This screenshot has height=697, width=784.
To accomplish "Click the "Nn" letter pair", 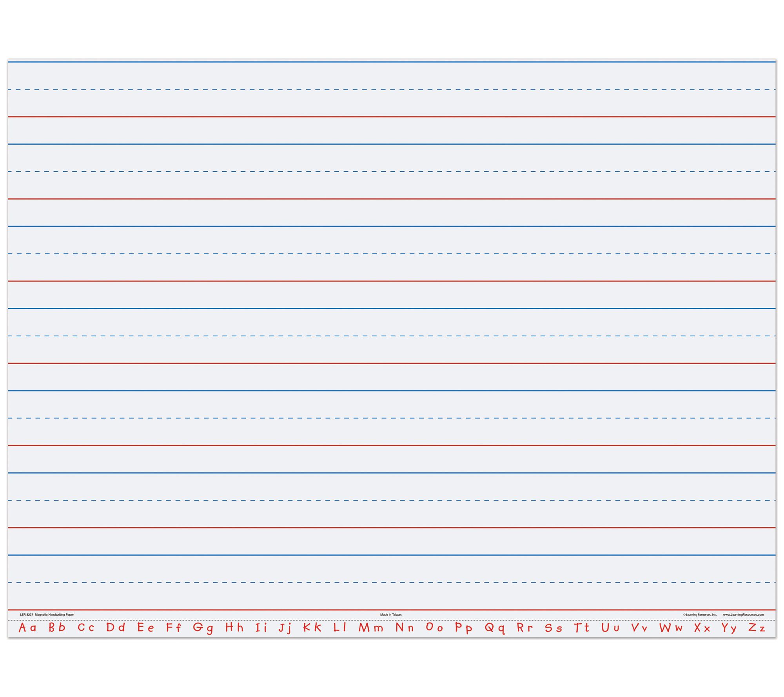I will [405, 628].
